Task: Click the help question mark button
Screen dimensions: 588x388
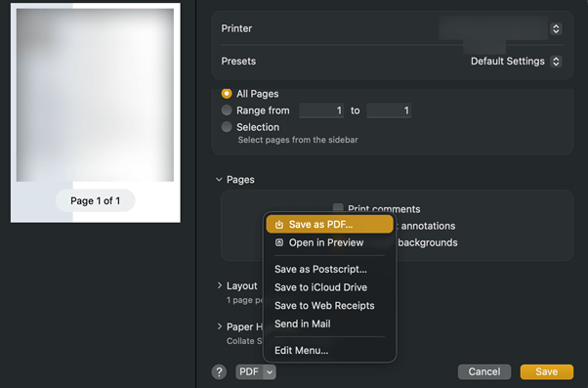Action: (x=219, y=371)
